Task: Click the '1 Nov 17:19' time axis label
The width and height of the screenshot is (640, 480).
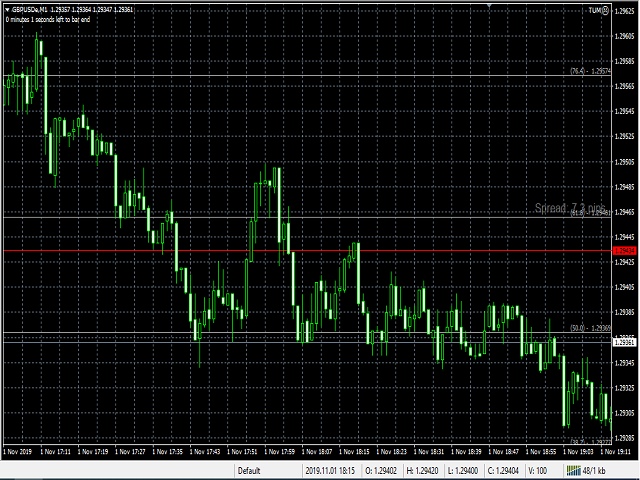Action: point(93,452)
